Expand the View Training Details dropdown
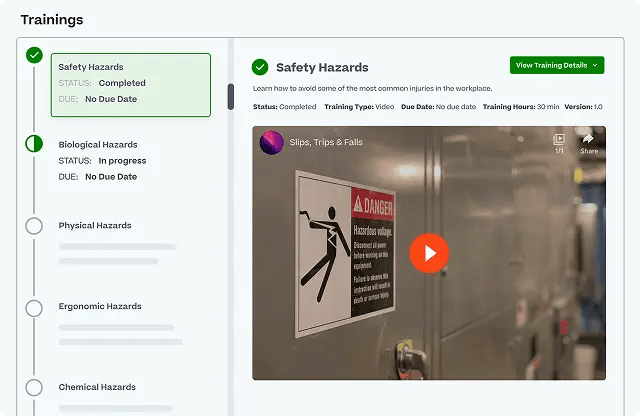640x416 pixels. [x=555, y=65]
